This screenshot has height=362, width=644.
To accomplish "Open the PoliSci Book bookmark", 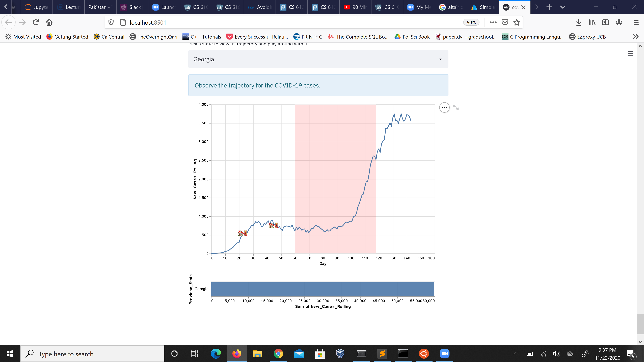I will pyautogui.click(x=412, y=37).
